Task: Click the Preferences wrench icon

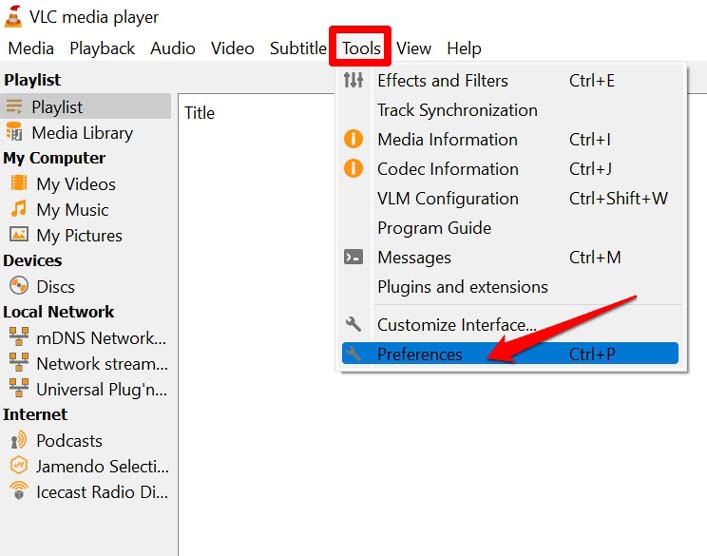Action: click(354, 353)
